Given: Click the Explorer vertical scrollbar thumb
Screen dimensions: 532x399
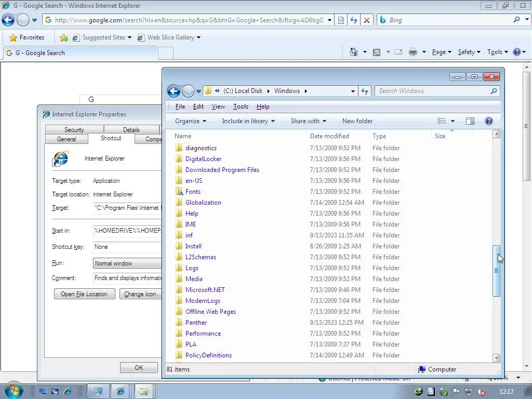Looking at the screenshot, I should (496, 271).
